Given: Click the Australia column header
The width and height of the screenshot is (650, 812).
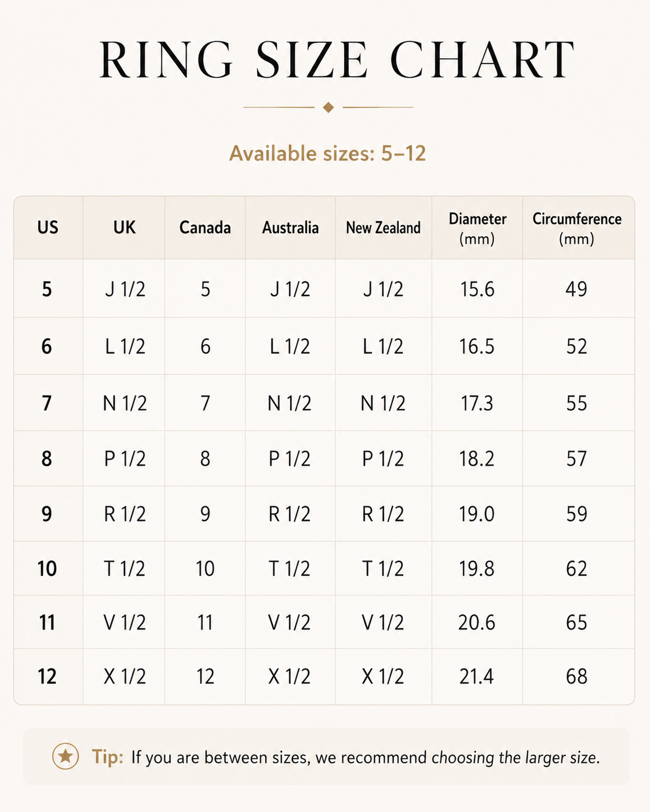Looking at the screenshot, I should tap(290, 227).
